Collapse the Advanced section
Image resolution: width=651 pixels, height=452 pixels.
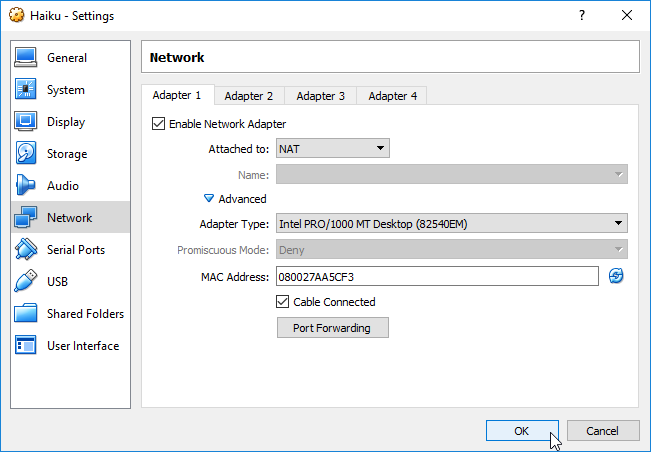(x=210, y=199)
